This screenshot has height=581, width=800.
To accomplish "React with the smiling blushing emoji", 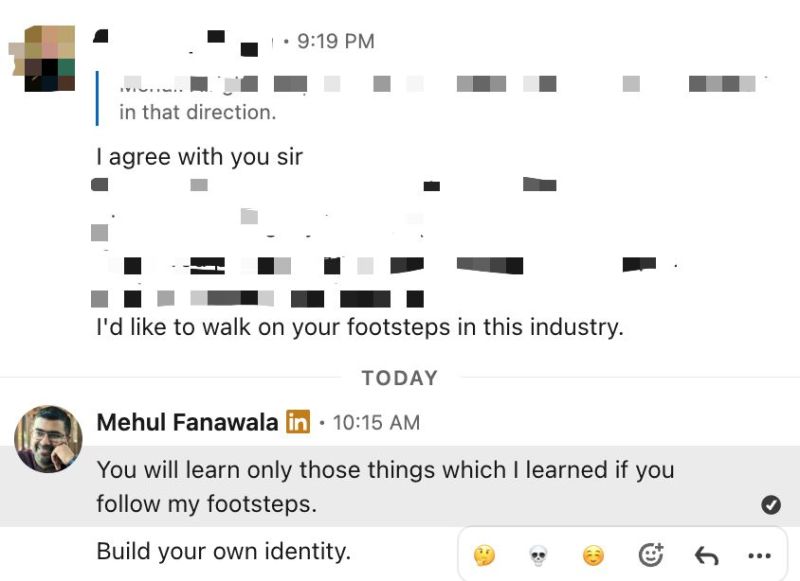I will [594, 555].
